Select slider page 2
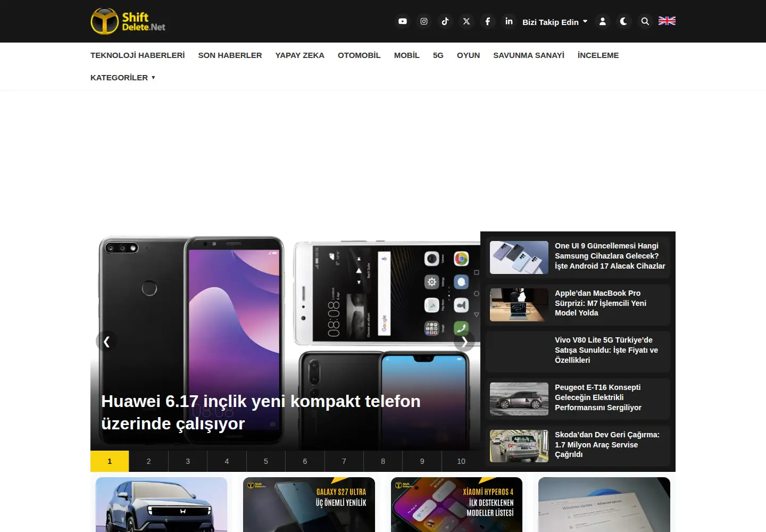Screen dimensions: 766x532 149,461
